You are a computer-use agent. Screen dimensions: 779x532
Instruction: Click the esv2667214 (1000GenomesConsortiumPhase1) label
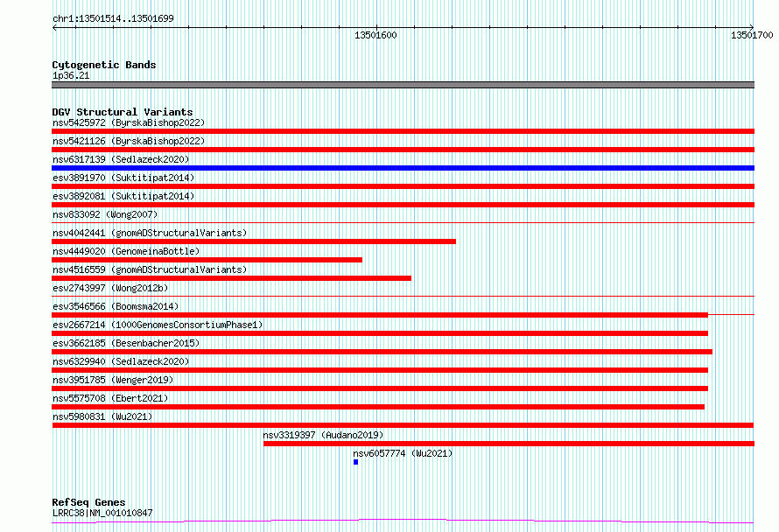pos(158,325)
